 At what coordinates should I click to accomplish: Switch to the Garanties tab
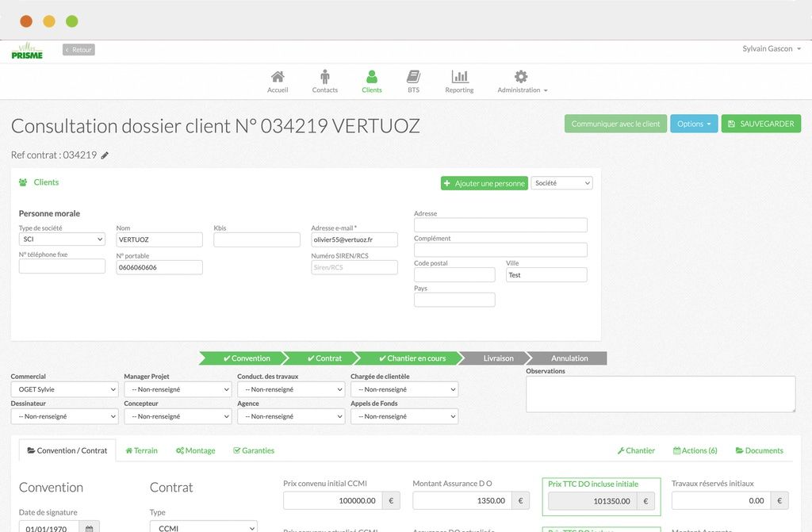click(254, 450)
